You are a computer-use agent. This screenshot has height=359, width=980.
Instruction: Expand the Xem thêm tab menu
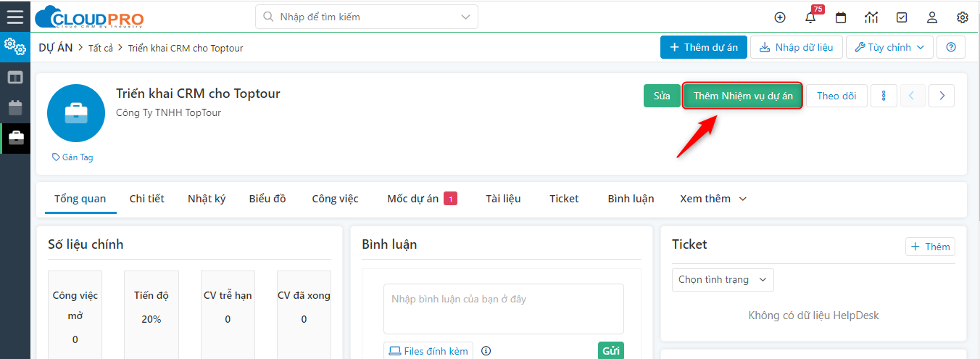(713, 199)
